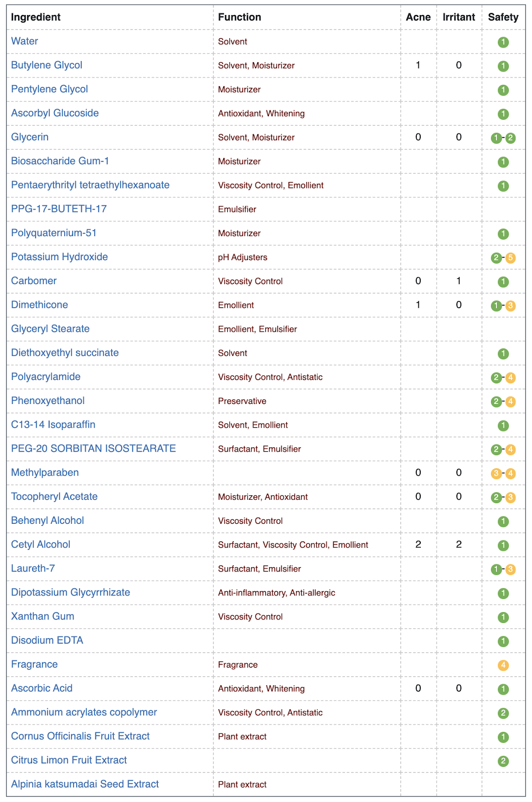
Task: Click the green 2 badge for Citrus Limon Fruit Extract
Action: tap(503, 761)
